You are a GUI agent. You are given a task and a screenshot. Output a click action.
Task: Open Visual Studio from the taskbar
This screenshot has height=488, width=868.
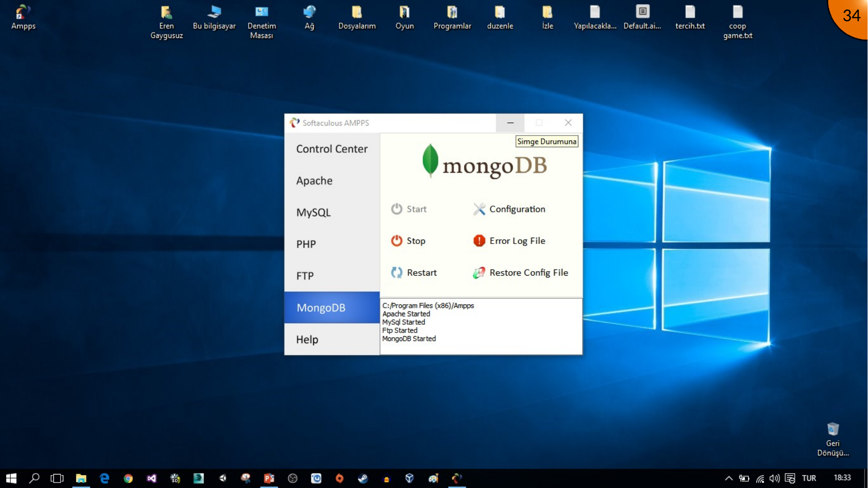click(151, 478)
